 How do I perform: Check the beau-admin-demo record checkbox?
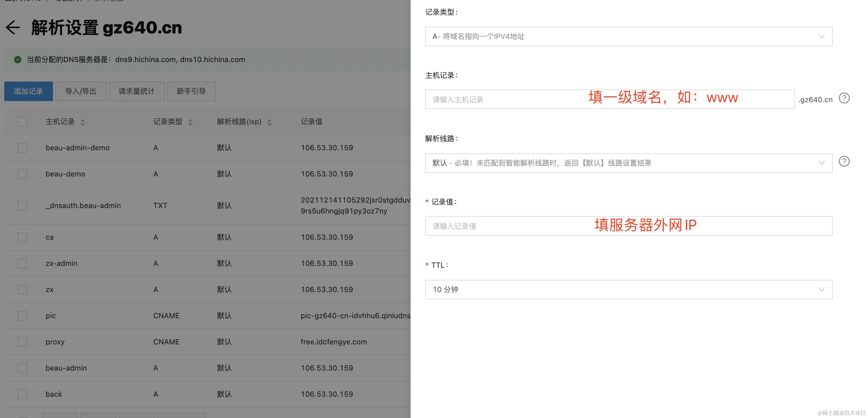coord(23,148)
